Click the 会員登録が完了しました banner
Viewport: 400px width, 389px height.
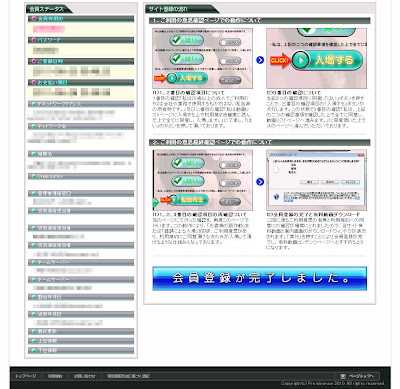click(260, 278)
